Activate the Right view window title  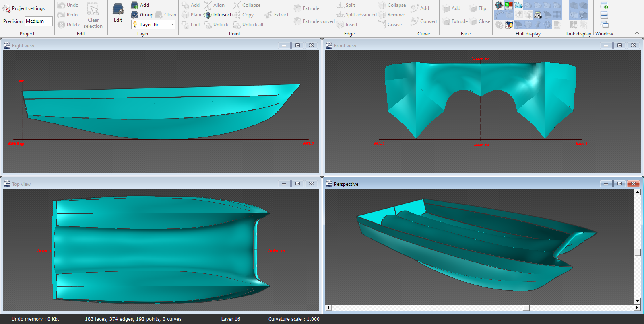click(x=23, y=46)
